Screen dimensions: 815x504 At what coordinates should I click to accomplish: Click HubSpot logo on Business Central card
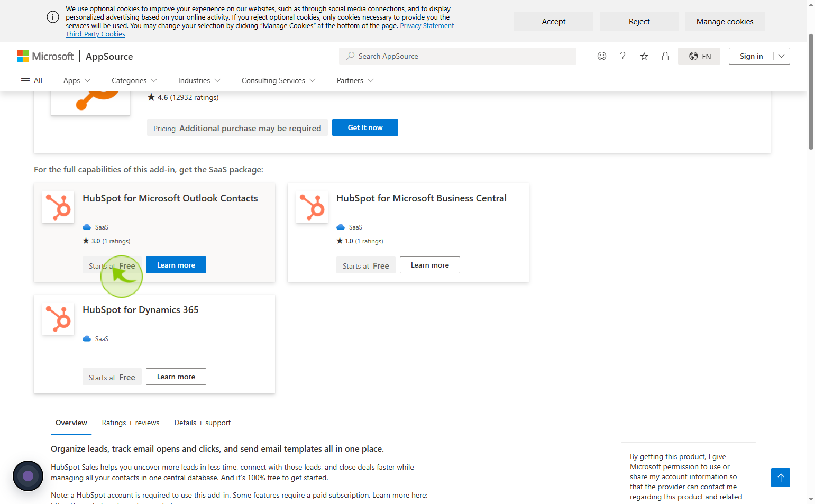(312, 207)
